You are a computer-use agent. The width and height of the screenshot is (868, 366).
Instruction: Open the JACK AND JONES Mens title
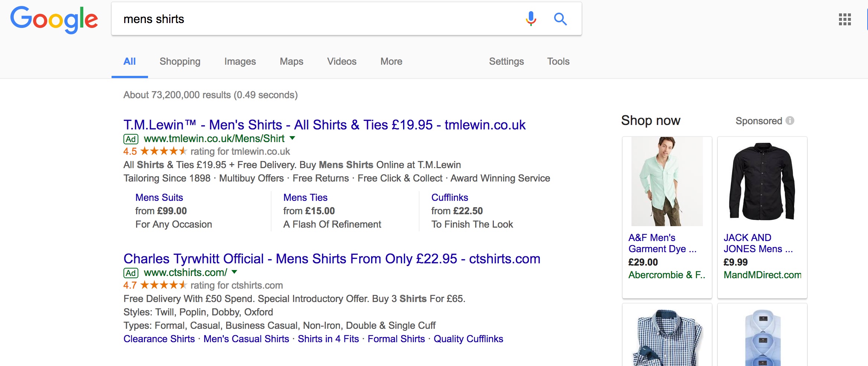click(x=758, y=243)
